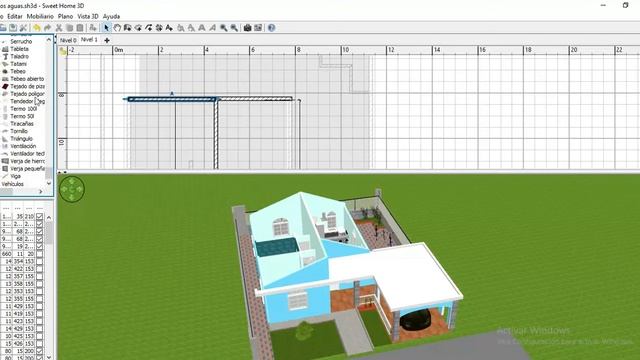
Task: Select Termo 100l in the catalog
Action: (24, 109)
